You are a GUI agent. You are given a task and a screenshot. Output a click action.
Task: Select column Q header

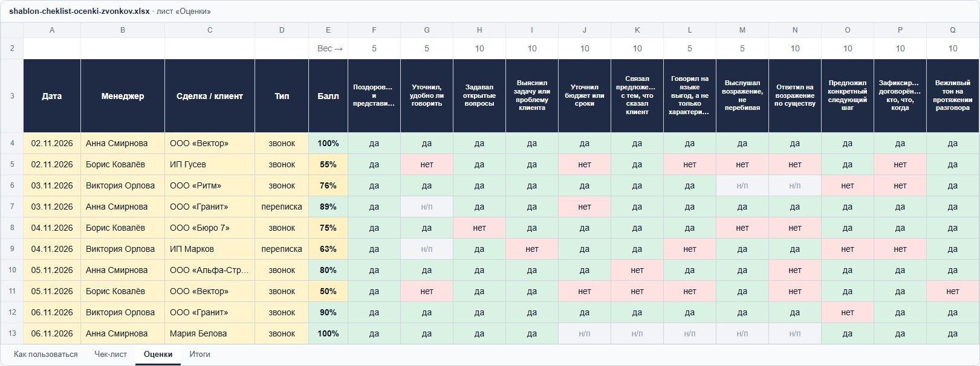point(953,30)
